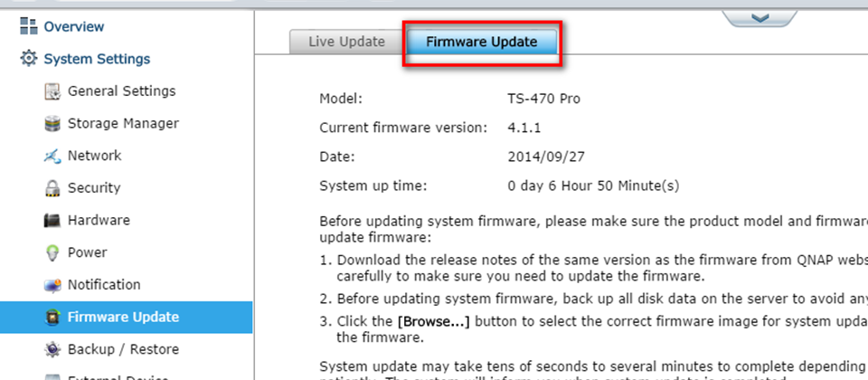The height and width of the screenshot is (380, 868).
Task: Click the Network icon in sidebar
Action: (x=52, y=157)
